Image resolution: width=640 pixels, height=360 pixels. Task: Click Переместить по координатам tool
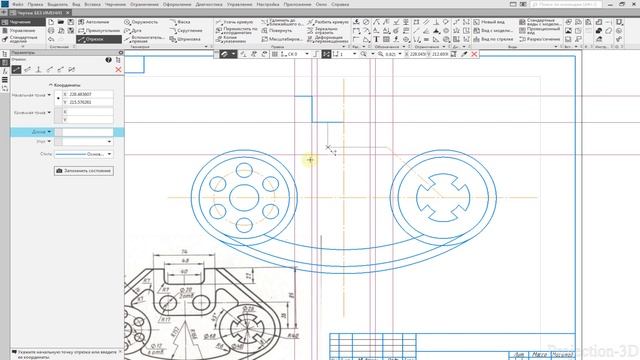(x=237, y=31)
